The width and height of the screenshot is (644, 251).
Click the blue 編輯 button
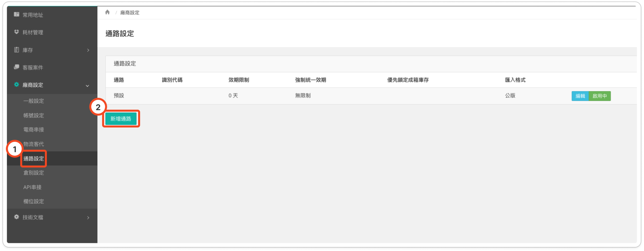tap(580, 96)
